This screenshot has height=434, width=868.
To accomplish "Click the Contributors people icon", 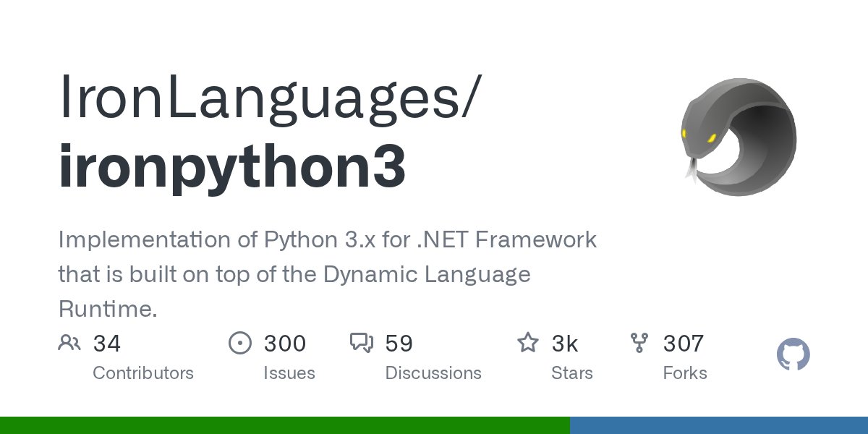I will [69, 343].
